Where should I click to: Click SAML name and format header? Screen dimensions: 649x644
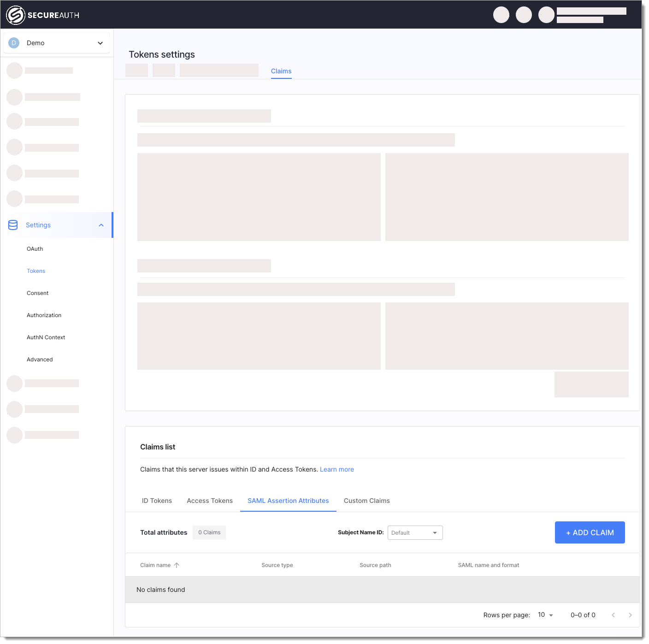pyautogui.click(x=489, y=565)
